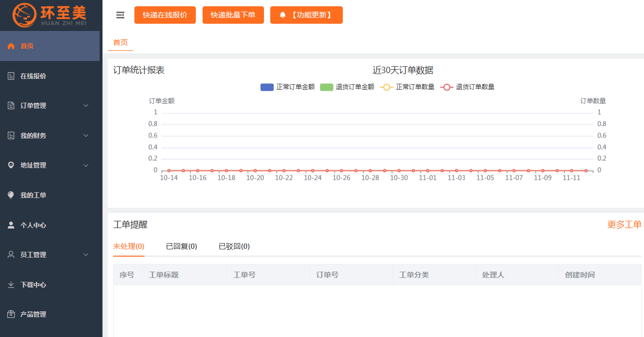Switch to the 已回复(0) tab
Screen dimensions: 644x337
pyautogui.click(x=181, y=246)
